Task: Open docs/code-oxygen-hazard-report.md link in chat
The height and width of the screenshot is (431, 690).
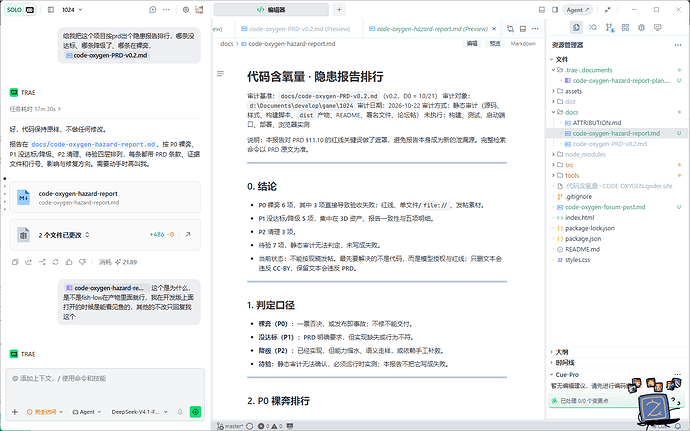Action: click(x=93, y=144)
